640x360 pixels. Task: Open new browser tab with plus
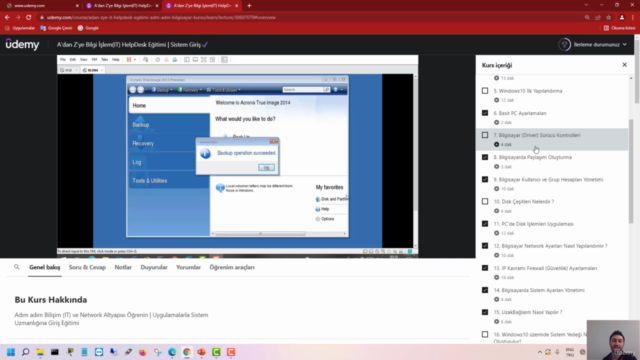[249, 6]
